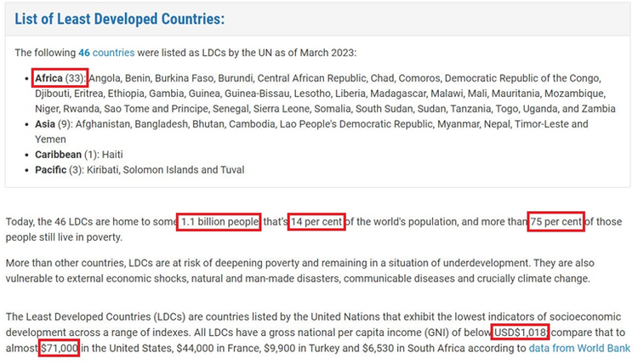Screen dimensions: 638x364
Task: Open the "data from World Bank" link
Action: [x=579, y=349]
